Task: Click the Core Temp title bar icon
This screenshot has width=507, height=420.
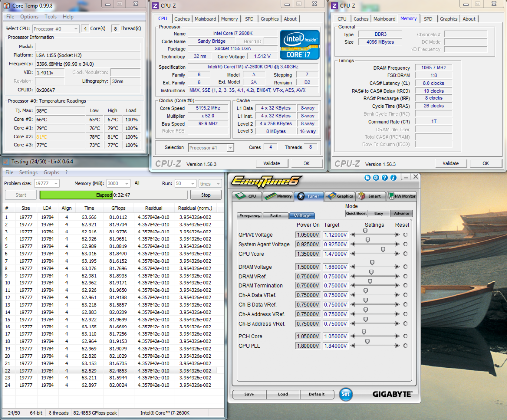Action: pyautogui.click(x=7, y=6)
